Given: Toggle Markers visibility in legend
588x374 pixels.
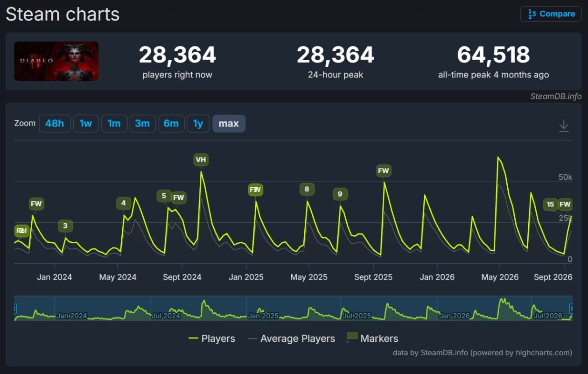Looking at the screenshot, I should pos(373,338).
